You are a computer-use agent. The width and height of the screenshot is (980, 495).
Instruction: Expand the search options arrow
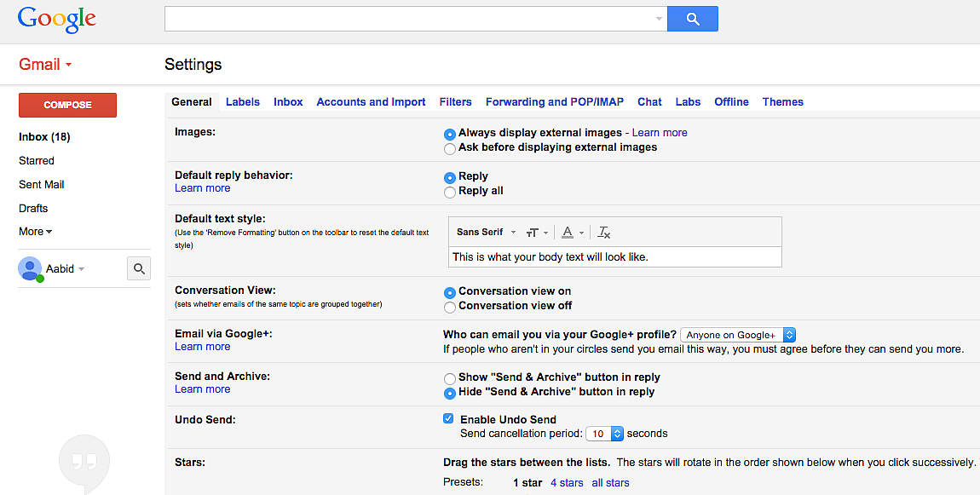pos(659,19)
